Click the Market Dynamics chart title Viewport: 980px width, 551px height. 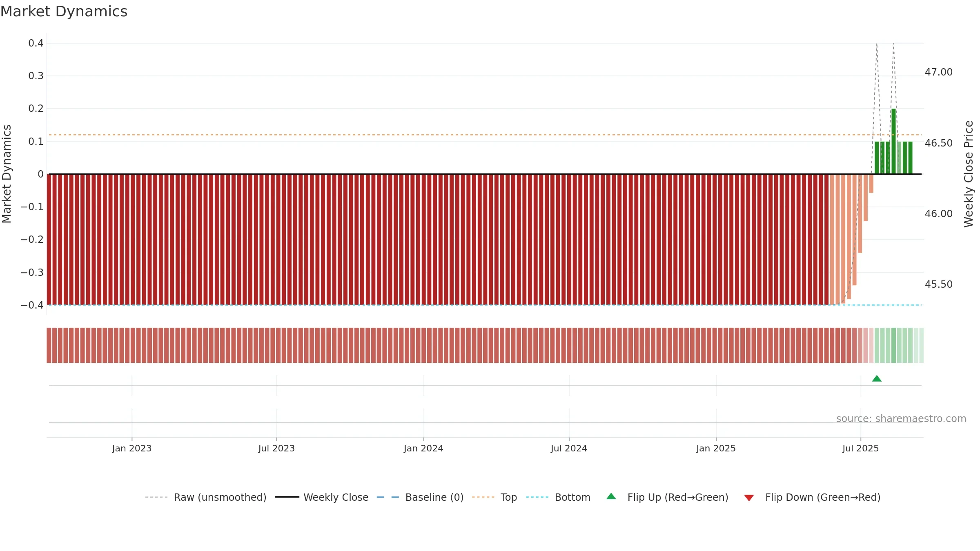pos(64,11)
